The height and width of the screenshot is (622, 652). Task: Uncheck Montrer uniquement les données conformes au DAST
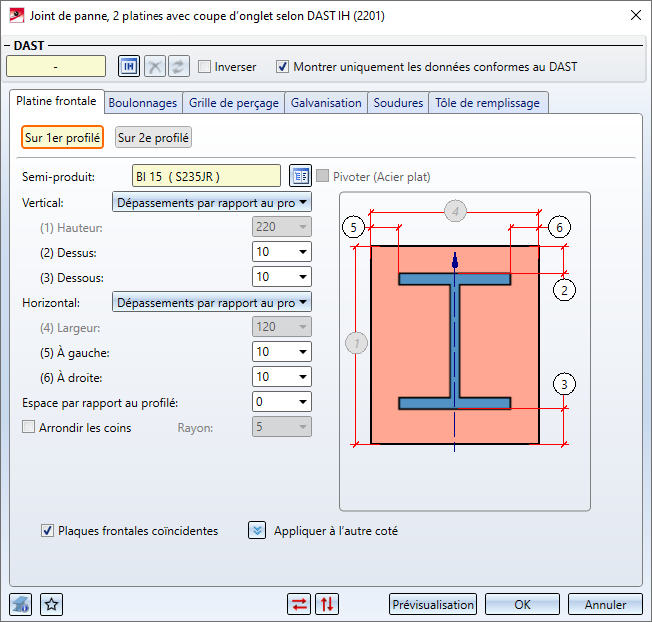pos(283,67)
